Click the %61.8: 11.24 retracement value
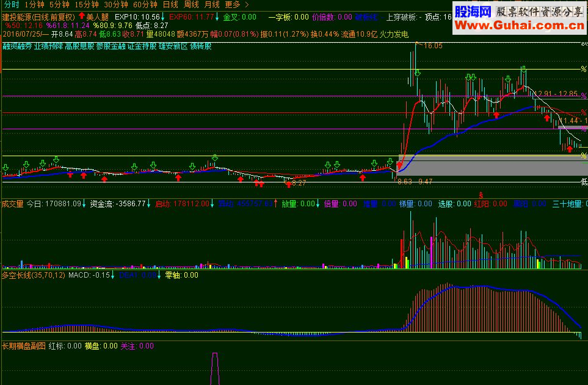Screen dimensions: 588x385 pos(68,26)
